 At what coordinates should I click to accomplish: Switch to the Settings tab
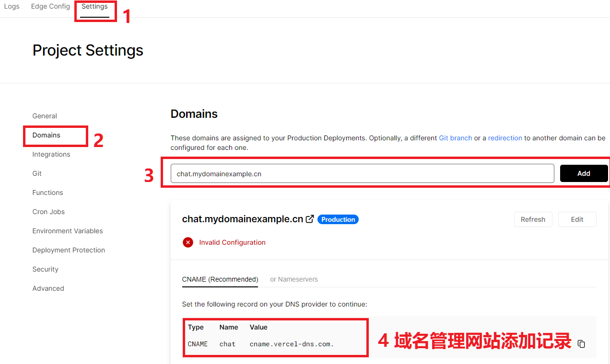[94, 7]
